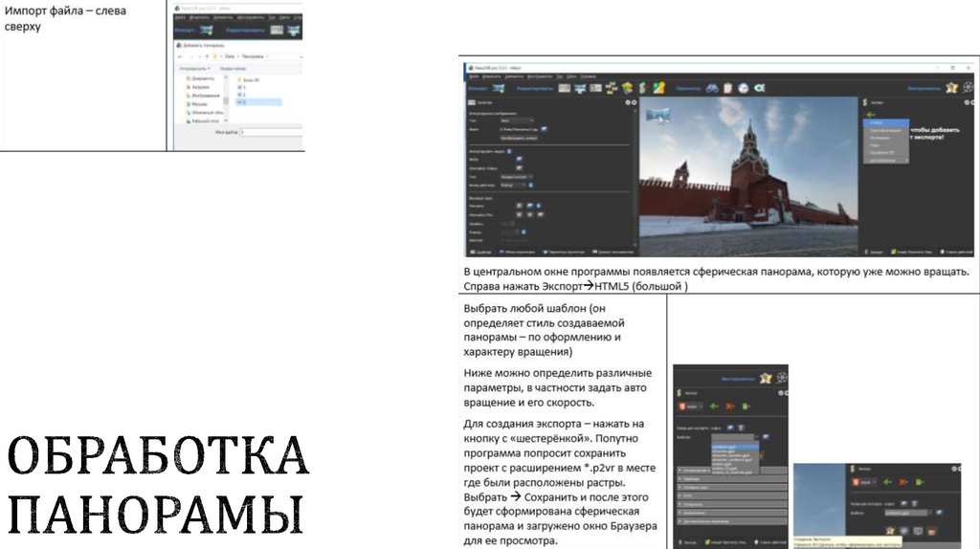980x549 pixels.
Task: Click the round disc icon left of the fish icon
Action: coord(743,88)
